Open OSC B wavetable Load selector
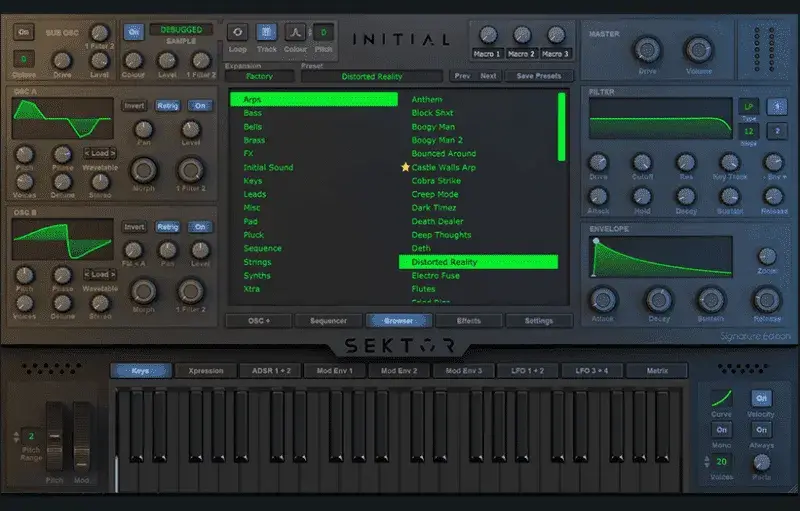 pos(100,274)
